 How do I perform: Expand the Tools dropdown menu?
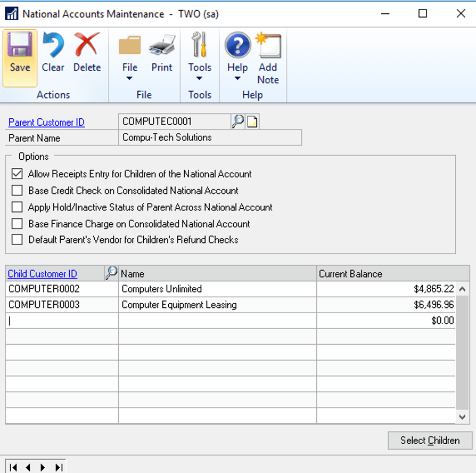click(x=199, y=78)
